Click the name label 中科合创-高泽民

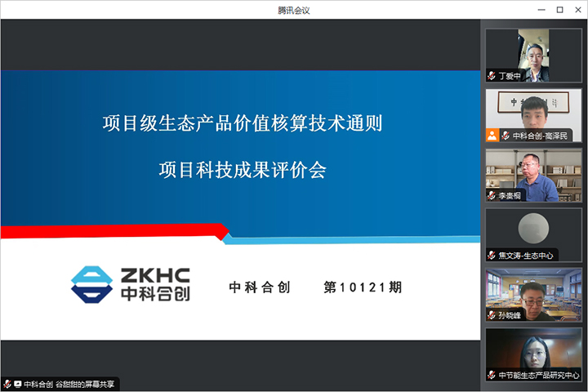[x=540, y=136]
